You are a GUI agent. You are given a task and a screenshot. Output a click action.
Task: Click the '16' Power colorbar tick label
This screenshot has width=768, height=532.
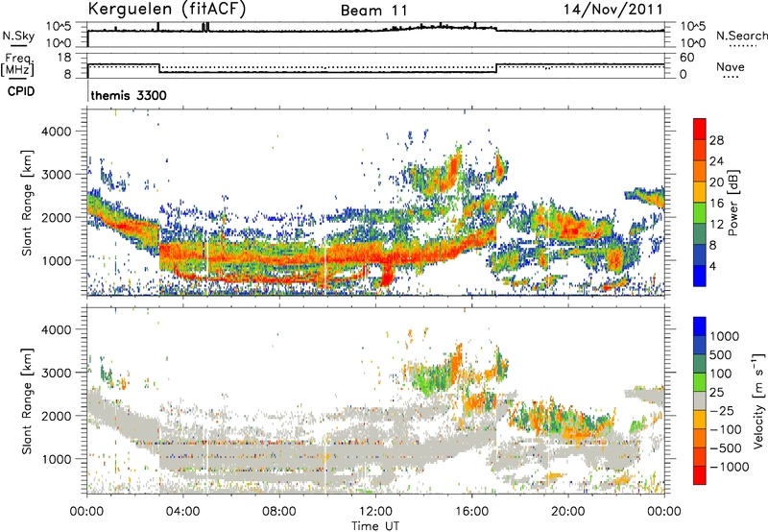pos(716,204)
